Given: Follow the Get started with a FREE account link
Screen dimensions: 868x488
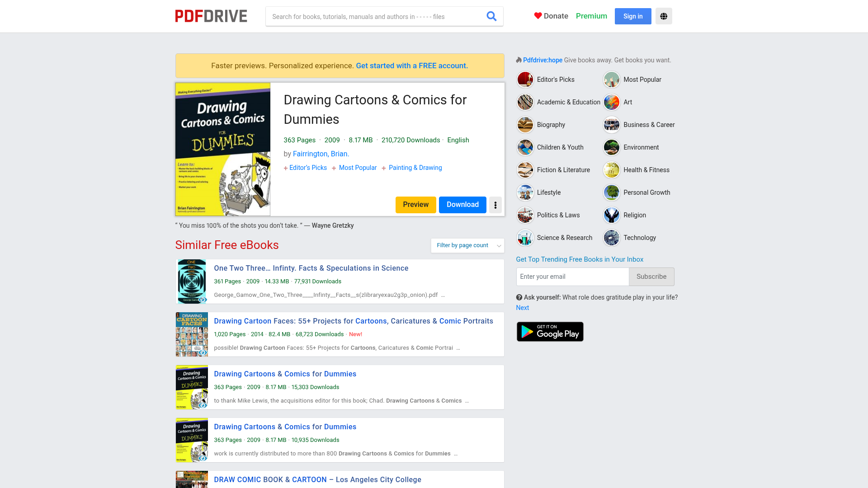Looking at the screenshot, I should 412,66.
